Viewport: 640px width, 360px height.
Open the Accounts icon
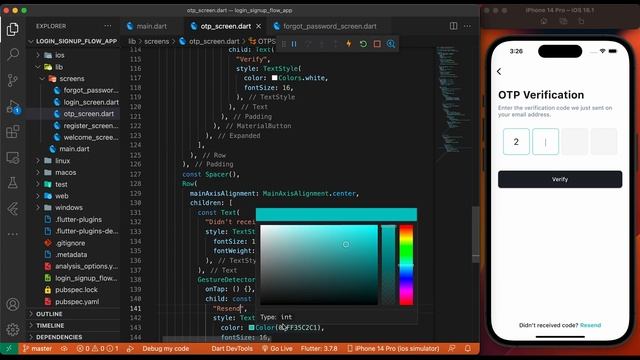click(x=13, y=304)
